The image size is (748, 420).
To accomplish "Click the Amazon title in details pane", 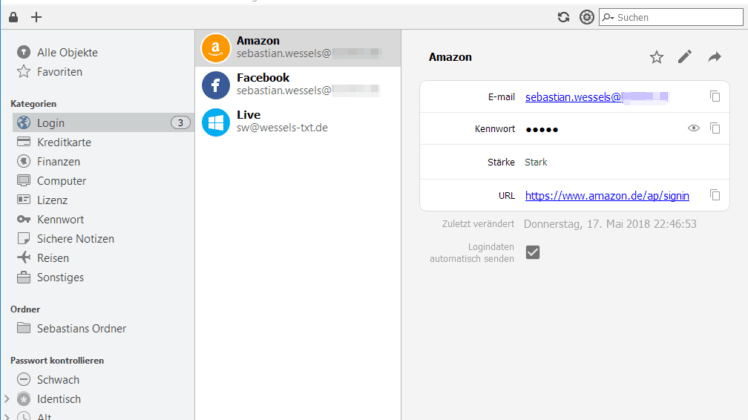I will (450, 57).
